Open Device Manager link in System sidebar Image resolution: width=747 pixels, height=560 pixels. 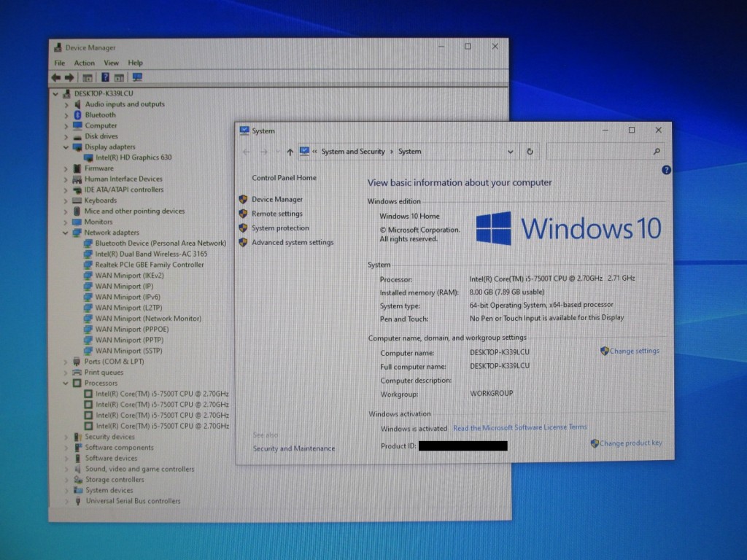tap(277, 200)
